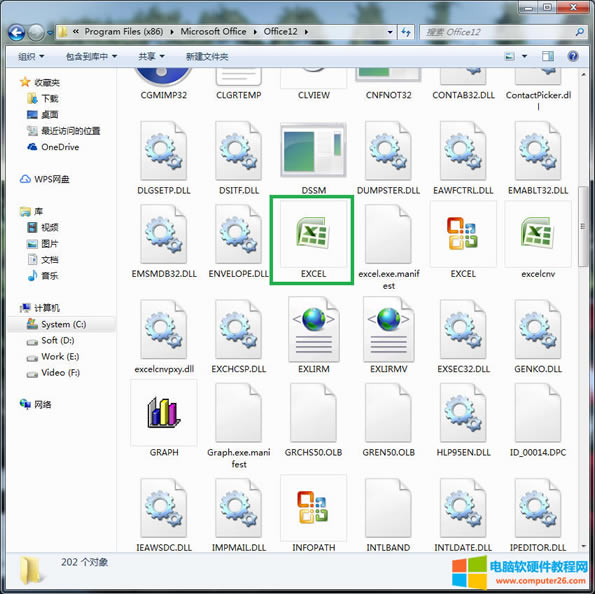Image resolution: width=595 pixels, height=594 pixels.
Task: Select the IPEDITOR.DLL file
Action: point(538,514)
